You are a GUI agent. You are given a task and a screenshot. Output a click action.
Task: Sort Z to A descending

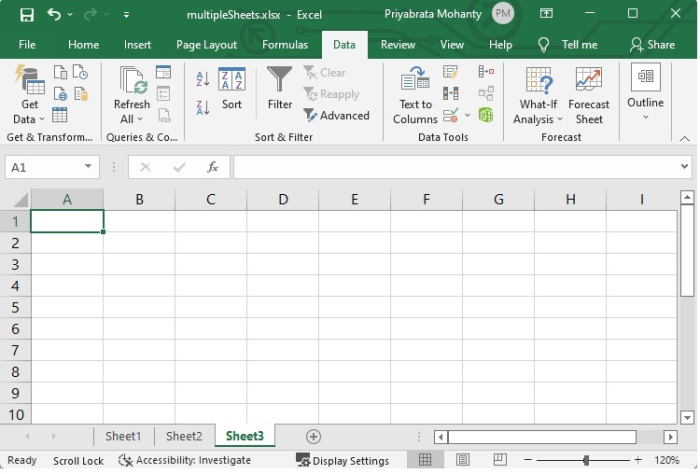[x=203, y=108]
